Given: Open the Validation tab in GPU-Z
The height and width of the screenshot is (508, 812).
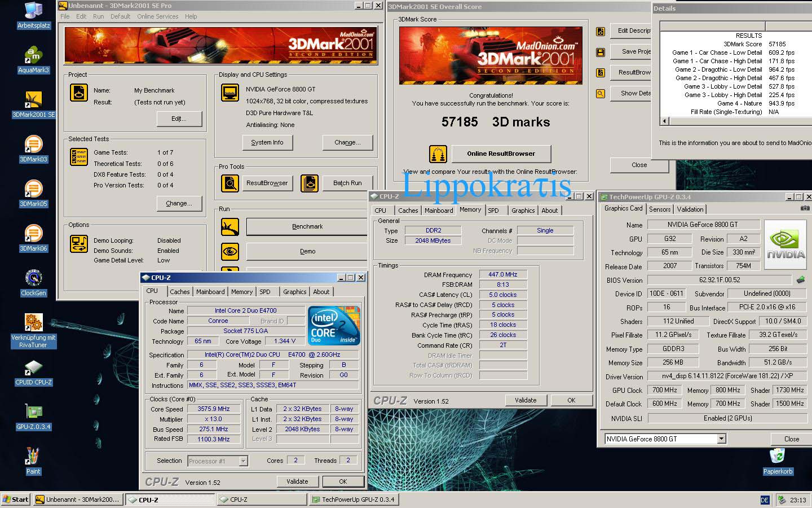Looking at the screenshot, I should click(x=690, y=209).
